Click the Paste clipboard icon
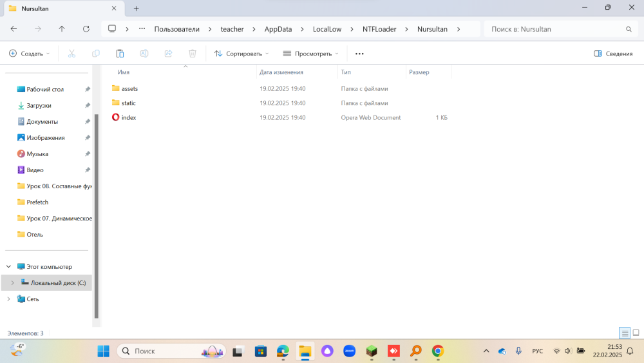Viewport: 644px width, 363px height. pyautogui.click(x=120, y=54)
